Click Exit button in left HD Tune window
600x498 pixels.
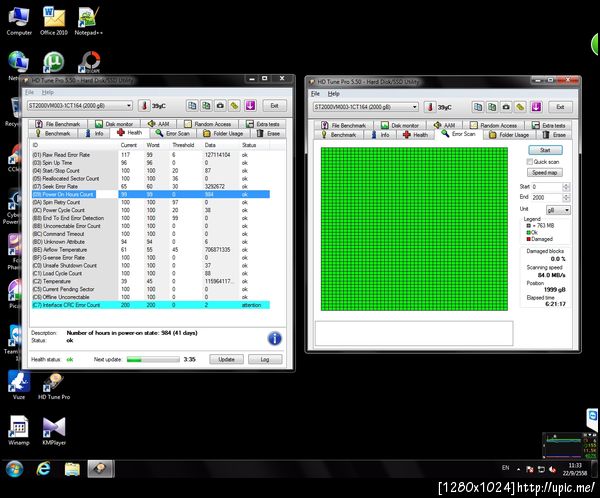point(274,106)
